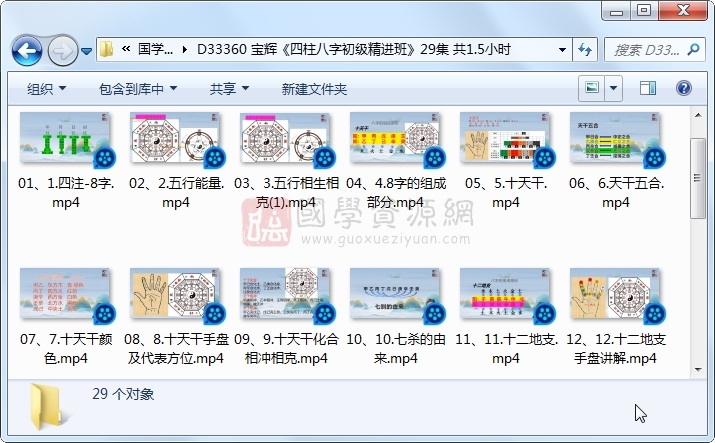Image resolution: width=715 pixels, height=443 pixels.
Task: Click the scrollbar down arrow
Action: click(x=698, y=370)
